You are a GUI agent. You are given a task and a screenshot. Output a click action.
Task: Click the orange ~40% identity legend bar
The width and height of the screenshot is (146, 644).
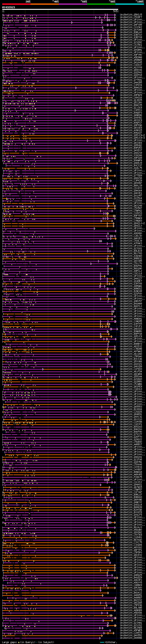pos(45,4)
